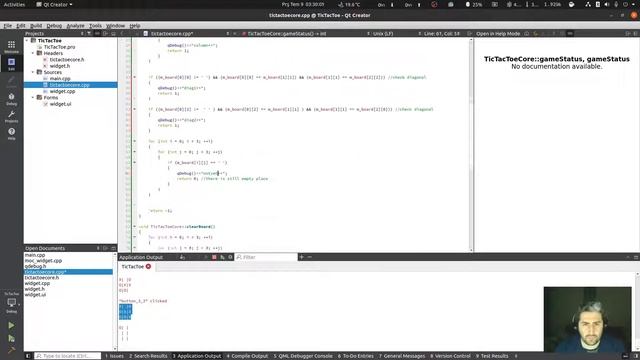Collapse the Forms folder
The width and height of the screenshot is (640, 360).
(x=33, y=98)
